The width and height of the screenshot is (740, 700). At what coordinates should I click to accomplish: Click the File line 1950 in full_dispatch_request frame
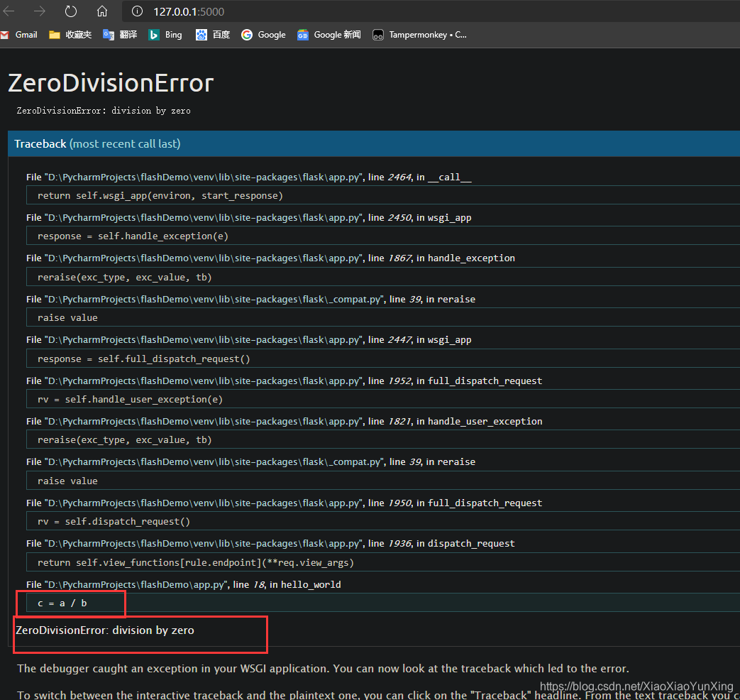pyautogui.click(x=284, y=503)
